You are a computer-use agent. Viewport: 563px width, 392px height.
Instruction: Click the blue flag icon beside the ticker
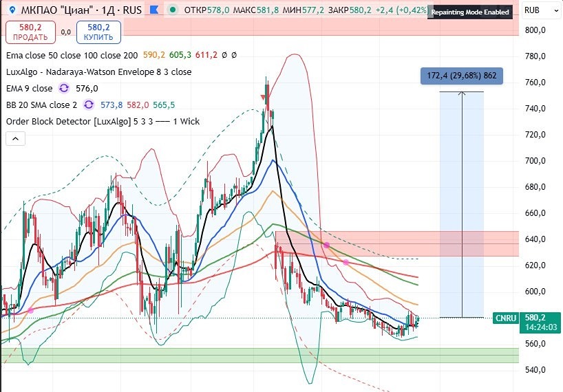click(x=154, y=10)
